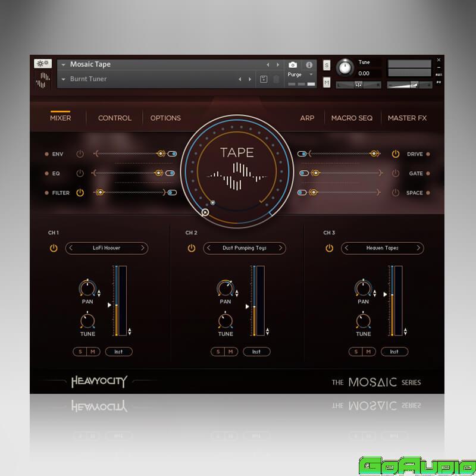This screenshot has height=476, width=476.
Task: Open the Kontakt wrench settings icon
Action: click(x=43, y=64)
